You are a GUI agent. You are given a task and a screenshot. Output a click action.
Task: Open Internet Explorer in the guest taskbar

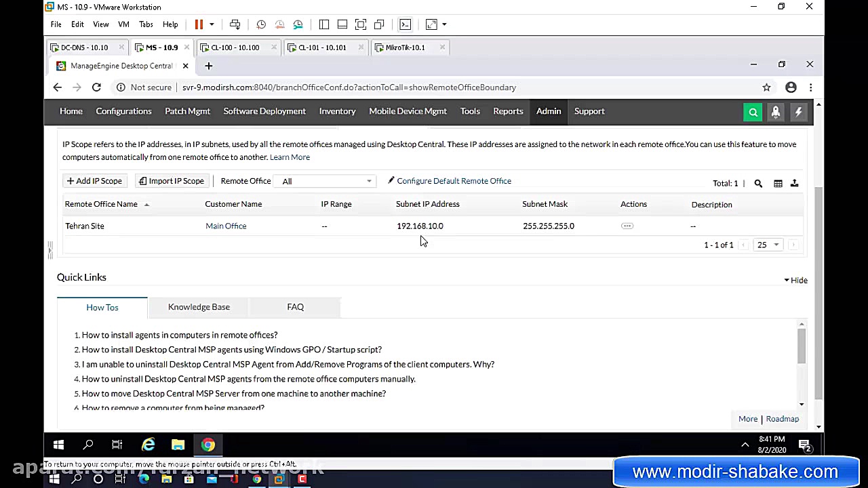coord(148,445)
